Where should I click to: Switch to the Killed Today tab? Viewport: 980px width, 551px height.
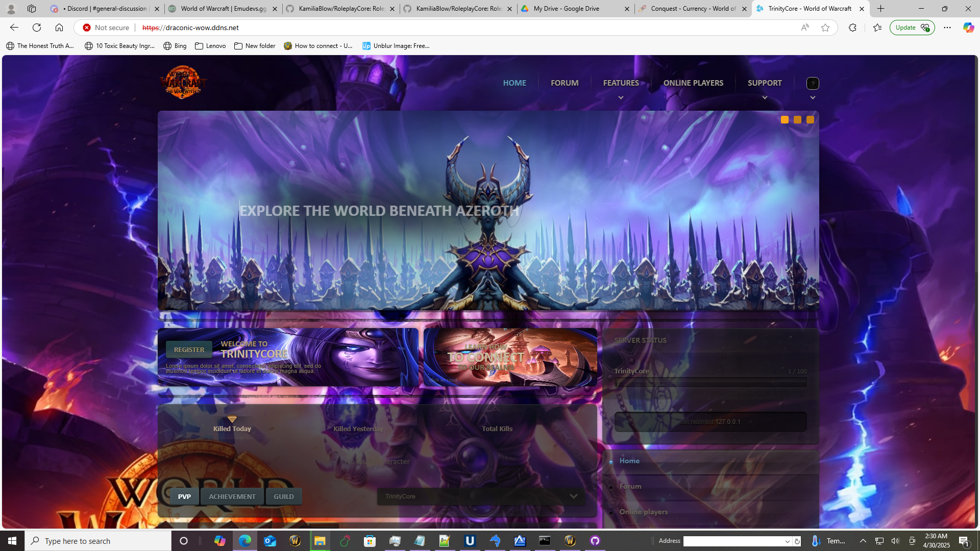232,429
